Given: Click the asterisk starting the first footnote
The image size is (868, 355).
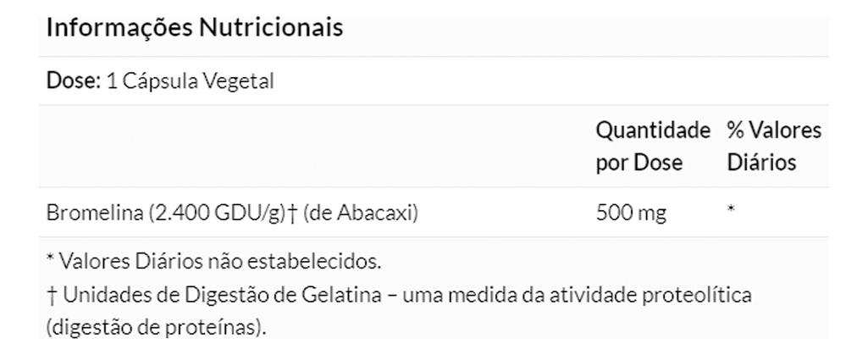Looking at the screenshot, I should pyautogui.click(x=49, y=257).
